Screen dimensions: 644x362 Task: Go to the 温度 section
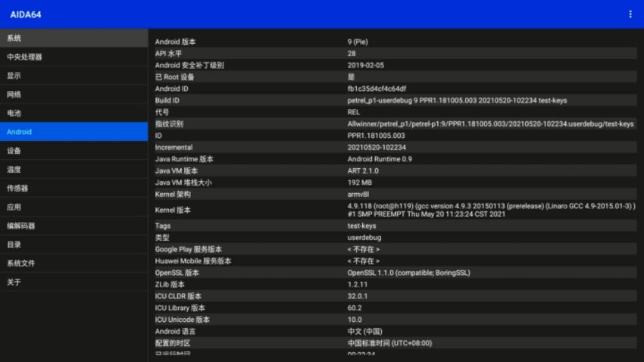pos(74,170)
